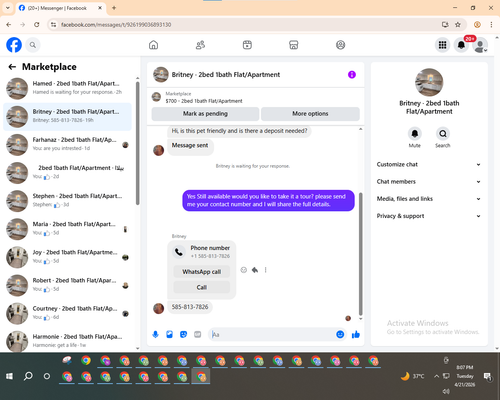Open the Facebook search icon
This screenshot has width=500, height=400.
point(33,45)
